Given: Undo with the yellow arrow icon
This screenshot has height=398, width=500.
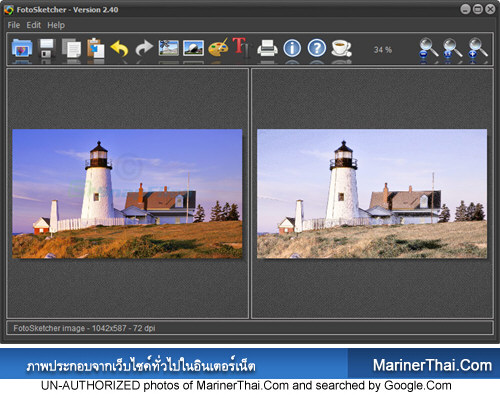Looking at the screenshot, I should coord(119,49).
